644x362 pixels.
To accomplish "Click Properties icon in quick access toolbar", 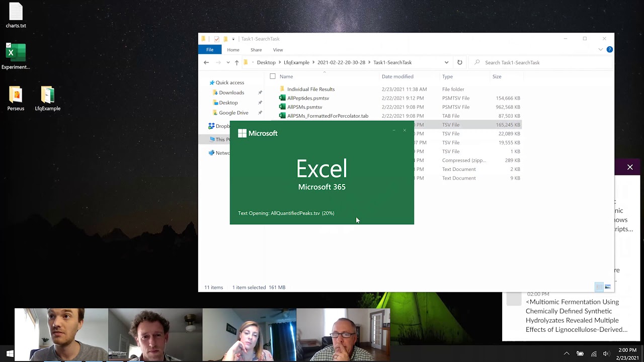I will pos(216,39).
